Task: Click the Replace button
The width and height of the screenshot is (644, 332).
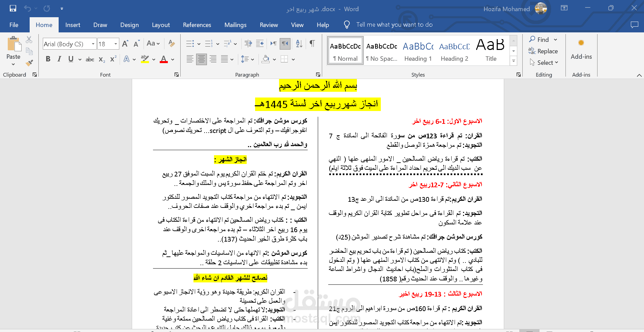Action: (x=543, y=51)
